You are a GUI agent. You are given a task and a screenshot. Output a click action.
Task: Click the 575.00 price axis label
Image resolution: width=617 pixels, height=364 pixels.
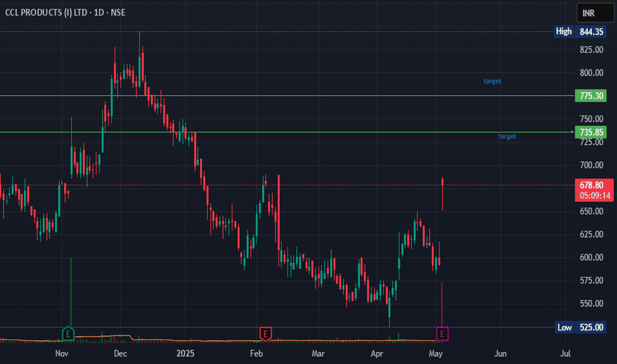[591, 280]
